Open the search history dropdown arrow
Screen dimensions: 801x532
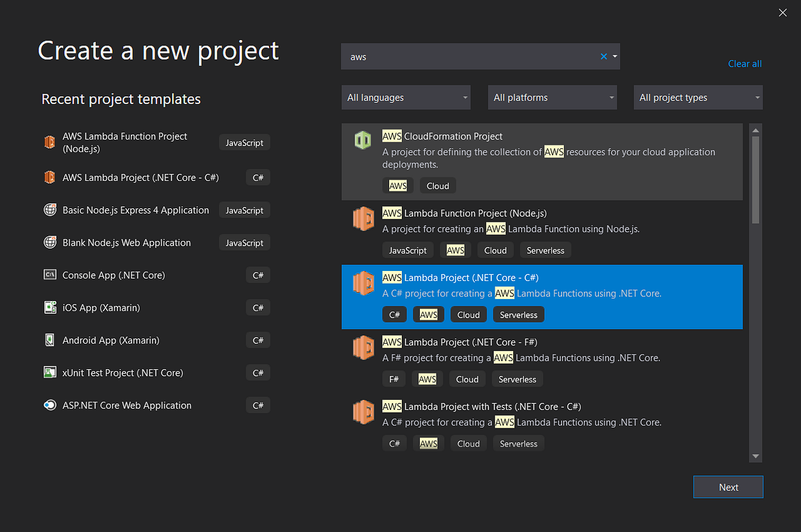click(x=614, y=56)
